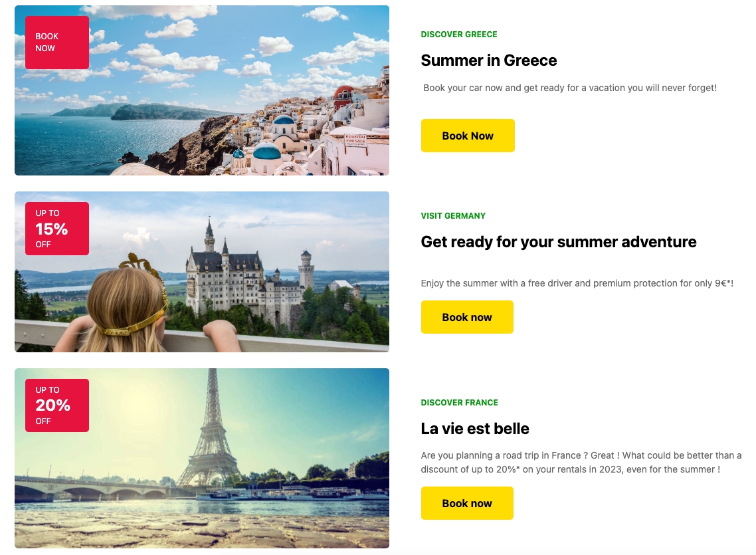Click Book now button for France offer
The height and width of the screenshot is (555, 756).
(x=467, y=503)
